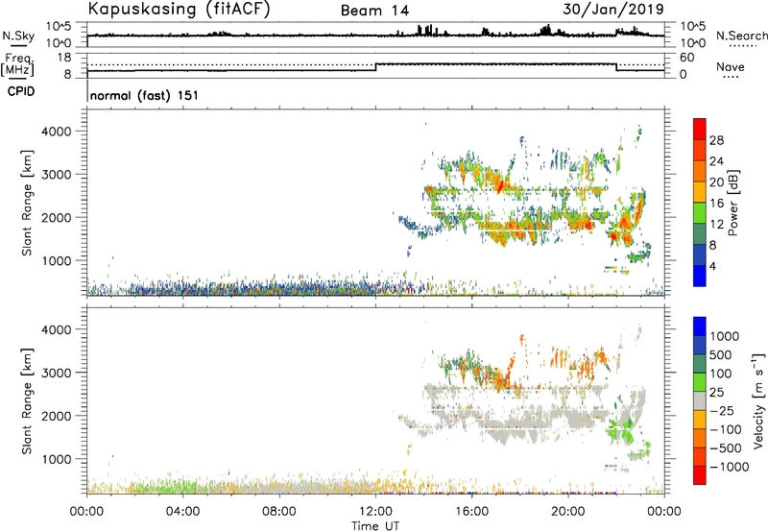Click the 4 tick on Power colorbar
This screenshot has width=768, height=532.
pyautogui.click(x=713, y=266)
